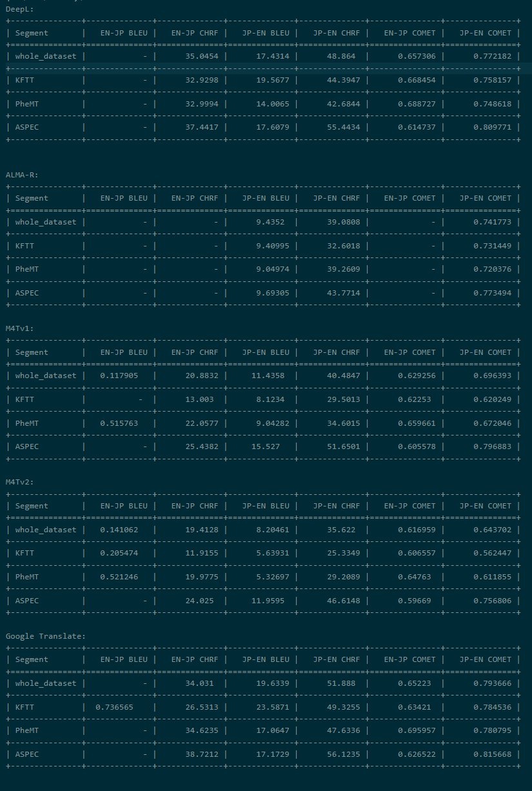Screen dimensions: 532x791
Task: Select COMET score 0.796883
Action: [492, 446]
